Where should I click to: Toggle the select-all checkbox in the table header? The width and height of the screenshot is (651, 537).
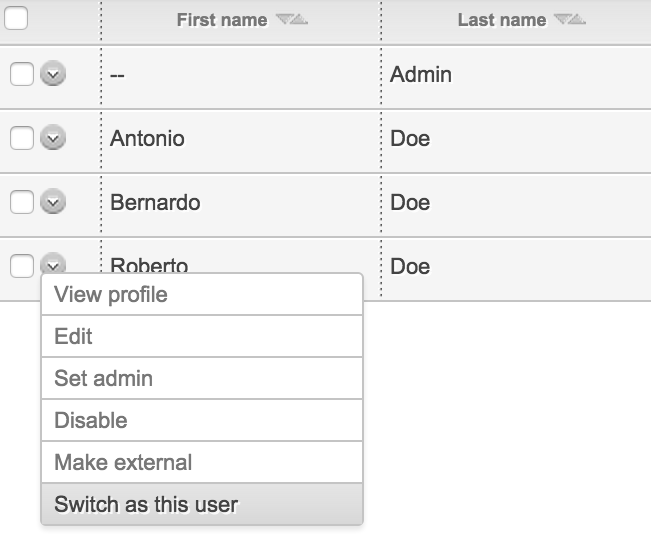16,18
